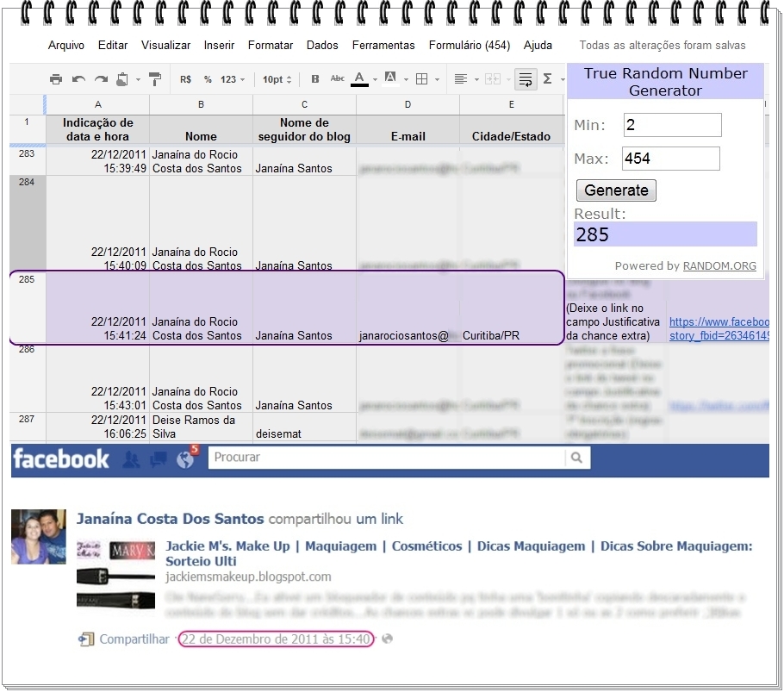The image size is (784, 692).
Task: Select column E header
Action: [x=512, y=104]
